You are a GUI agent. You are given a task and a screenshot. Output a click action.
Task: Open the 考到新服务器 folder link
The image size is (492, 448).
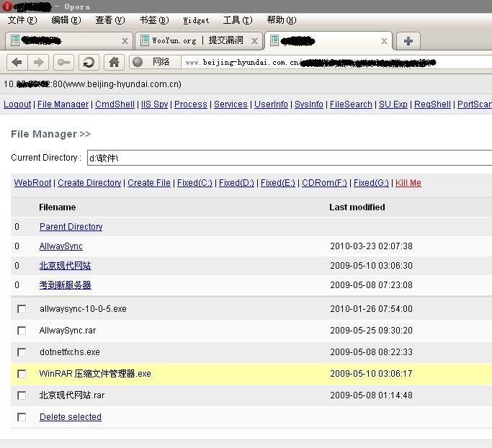[x=66, y=285]
